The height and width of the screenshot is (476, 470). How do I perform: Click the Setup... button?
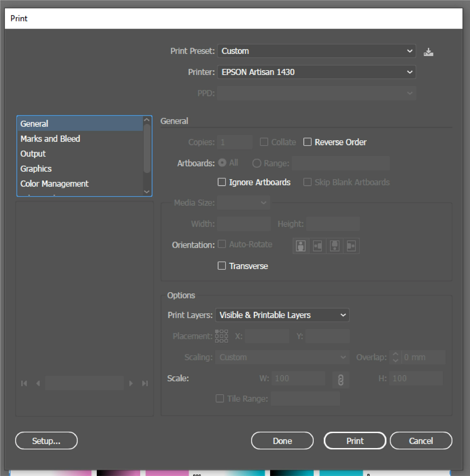tap(46, 441)
